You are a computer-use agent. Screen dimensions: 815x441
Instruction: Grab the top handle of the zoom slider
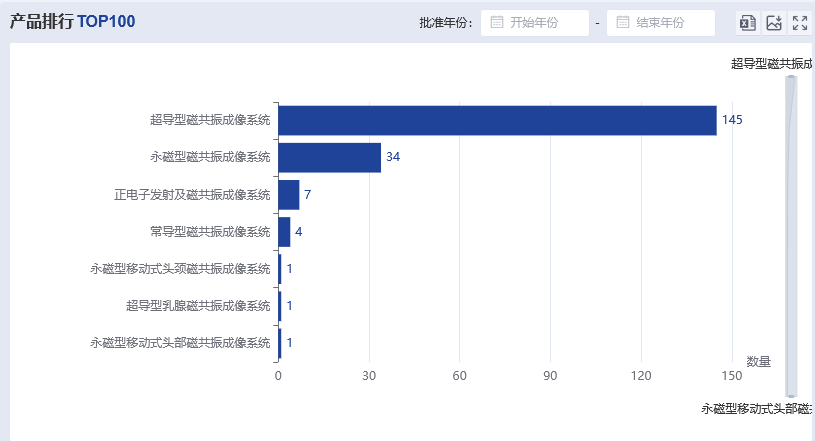791,77
